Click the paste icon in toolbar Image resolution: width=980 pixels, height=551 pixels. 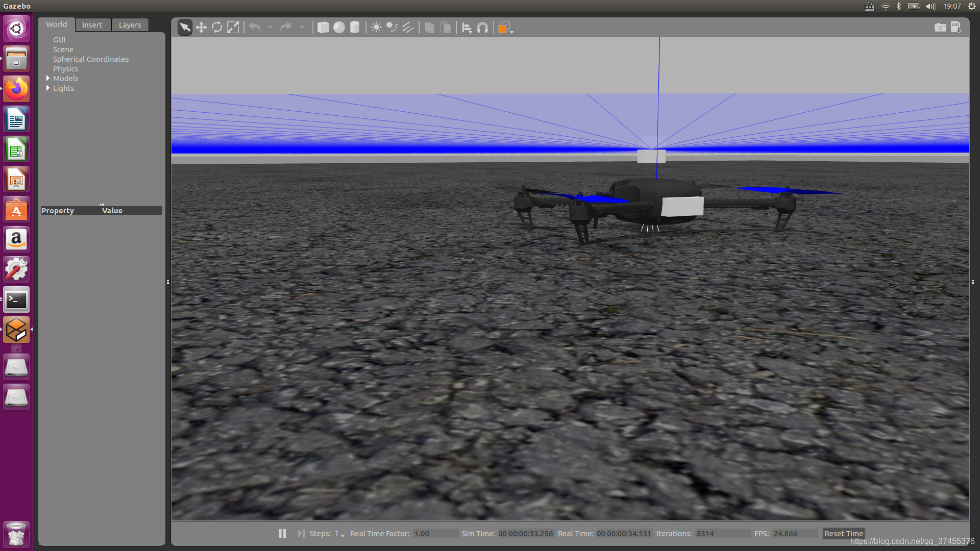point(445,27)
